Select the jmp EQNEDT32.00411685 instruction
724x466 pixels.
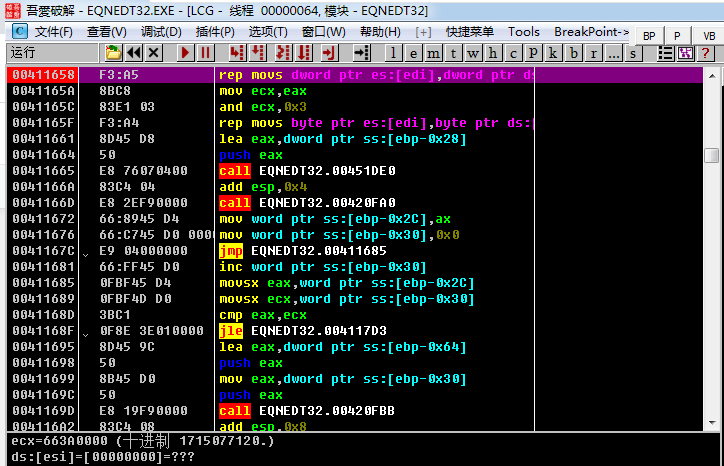(x=303, y=251)
